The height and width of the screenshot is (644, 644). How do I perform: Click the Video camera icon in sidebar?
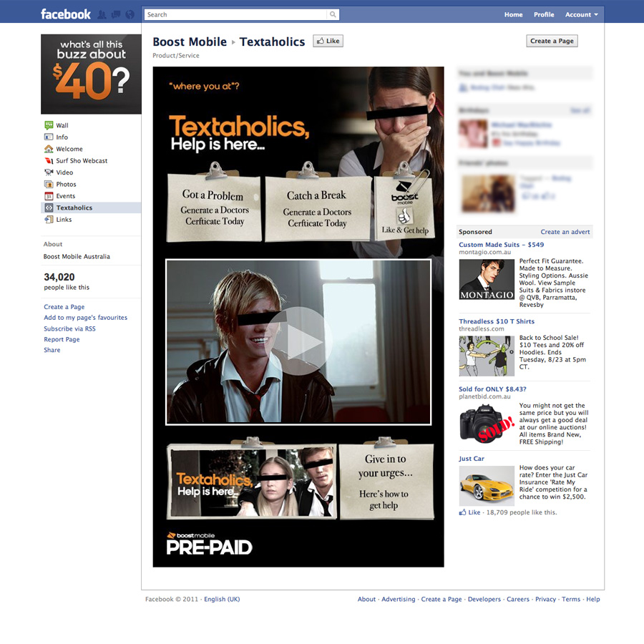point(49,172)
